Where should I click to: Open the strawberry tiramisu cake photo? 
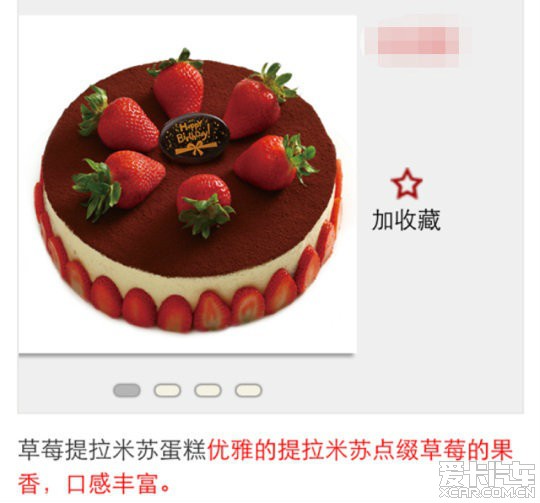[187, 184]
